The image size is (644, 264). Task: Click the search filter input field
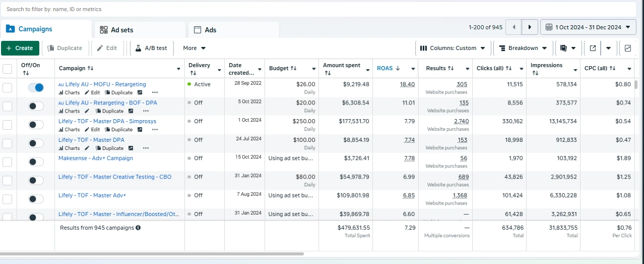317,9
